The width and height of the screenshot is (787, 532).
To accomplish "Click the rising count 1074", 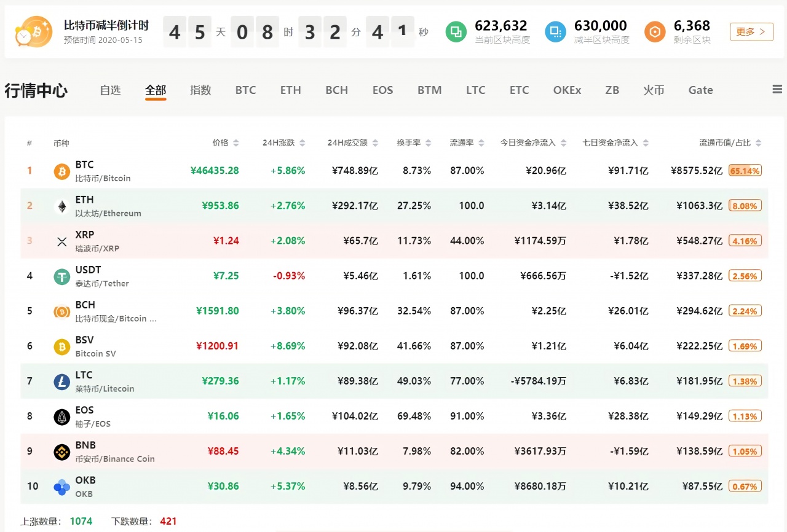I will pyautogui.click(x=81, y=521).
